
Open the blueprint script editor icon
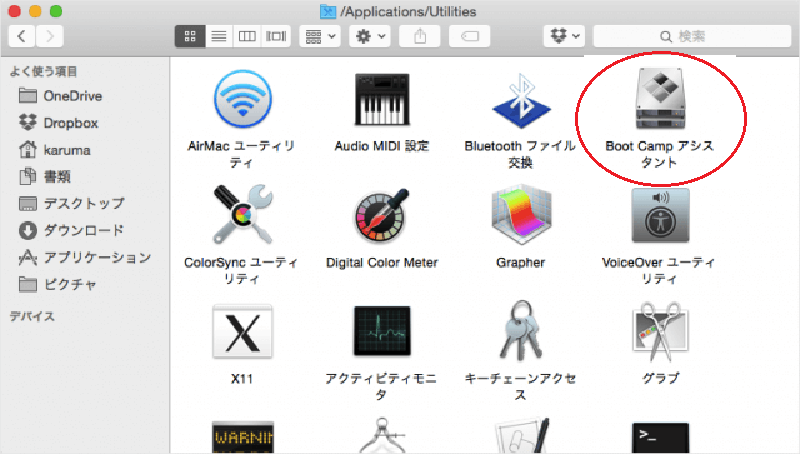point(521,436)
